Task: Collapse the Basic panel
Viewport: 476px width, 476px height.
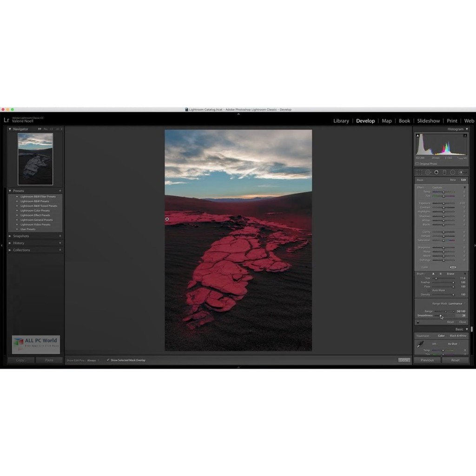Action: click(467, 329)
